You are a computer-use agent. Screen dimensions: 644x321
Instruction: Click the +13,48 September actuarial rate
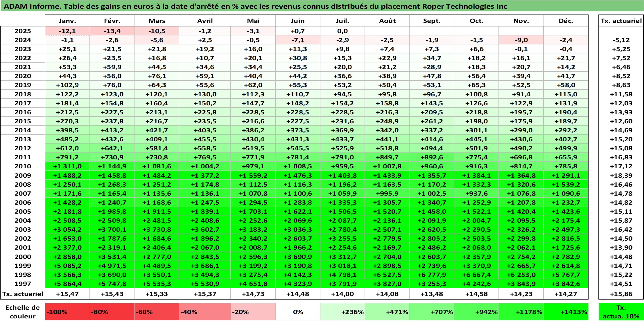click(x=432, y=294)
